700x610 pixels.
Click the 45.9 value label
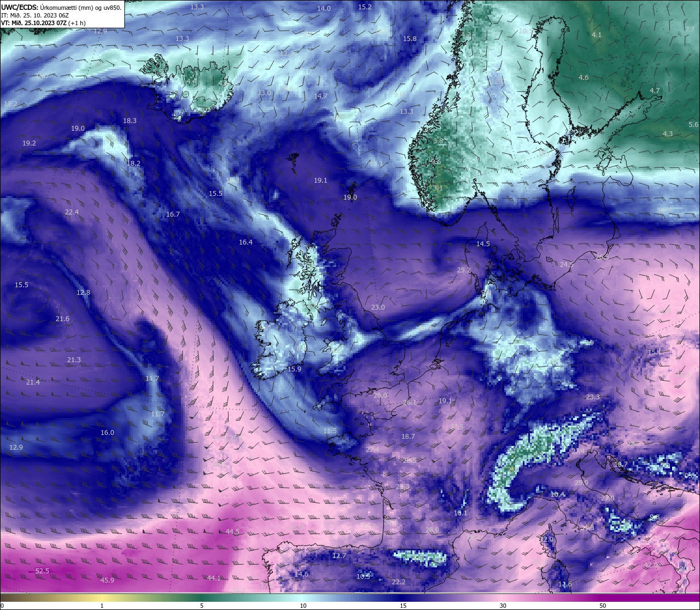coord(107,580)
